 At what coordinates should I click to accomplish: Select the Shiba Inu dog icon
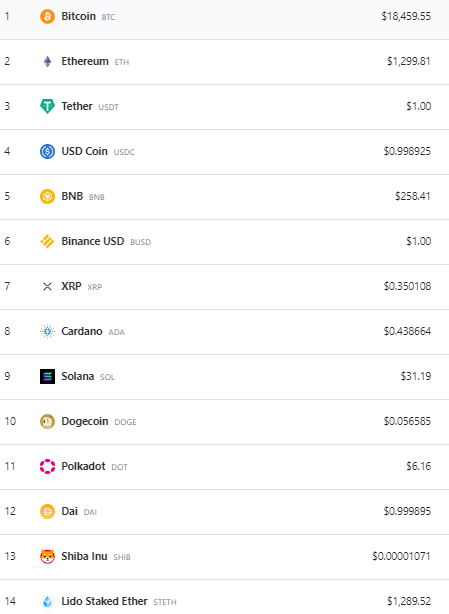(x=47, y=556)
